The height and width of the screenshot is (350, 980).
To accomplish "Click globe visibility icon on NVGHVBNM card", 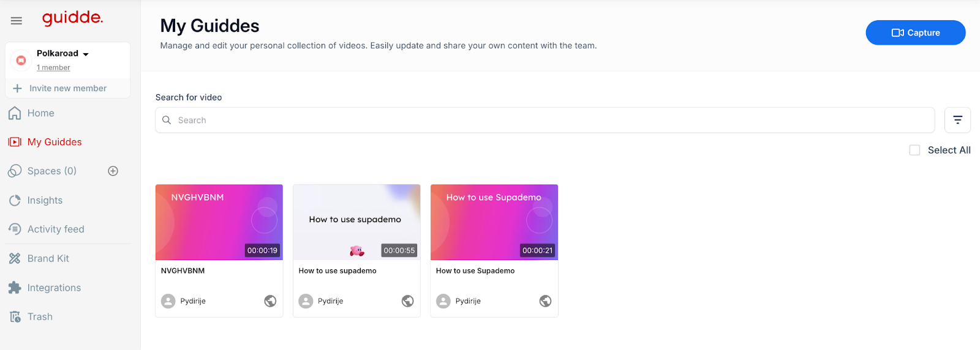I will pos(270,301).
